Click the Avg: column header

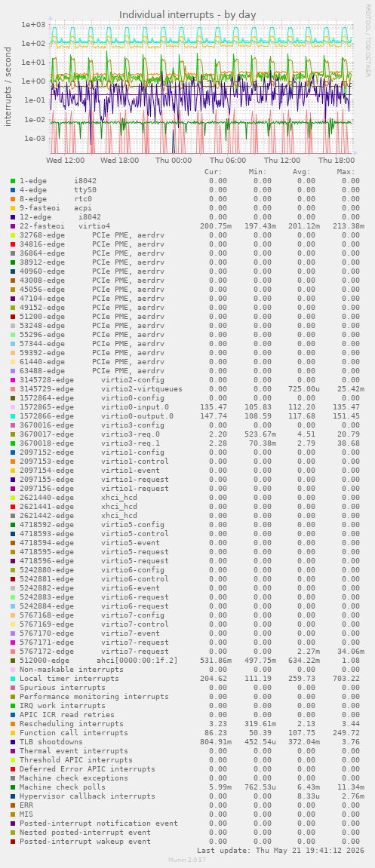[x=301, y=172]
